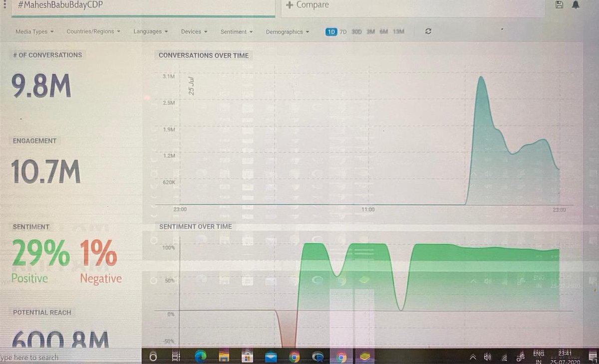The image size is (599, 364).
Task: Show hidden system tray icons
Action: pyautogui.click(x=472, y=357)
